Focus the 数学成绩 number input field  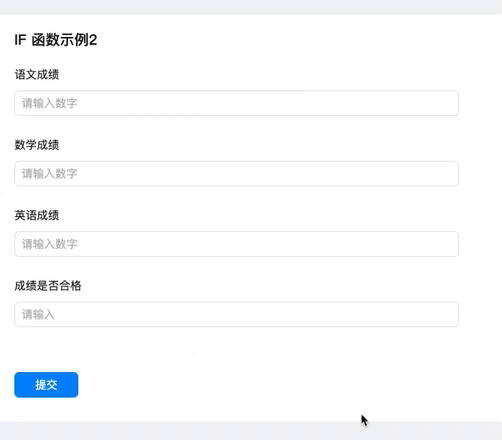tap(236, 174)
